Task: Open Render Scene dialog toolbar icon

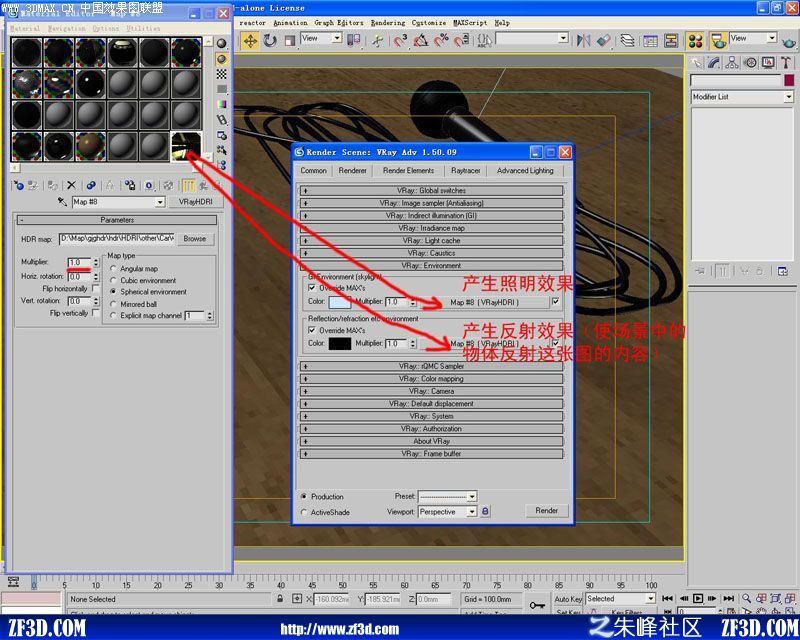Action: point(718,41)
